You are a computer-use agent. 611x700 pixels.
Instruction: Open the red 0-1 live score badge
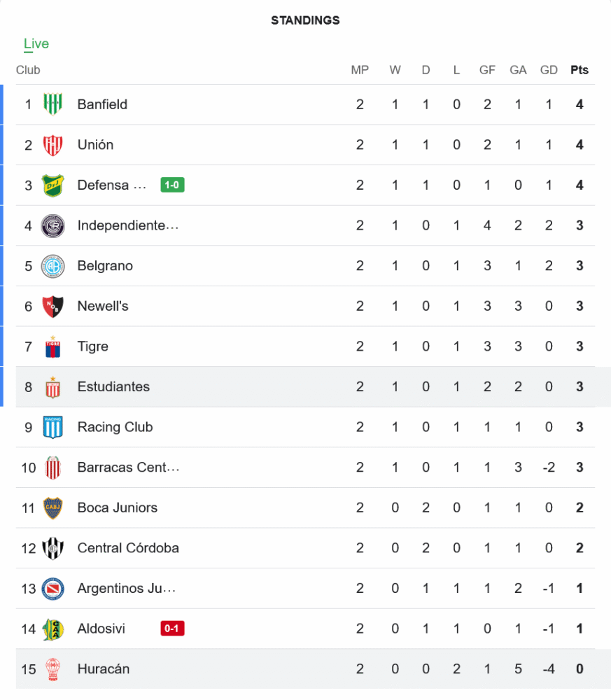172,629
